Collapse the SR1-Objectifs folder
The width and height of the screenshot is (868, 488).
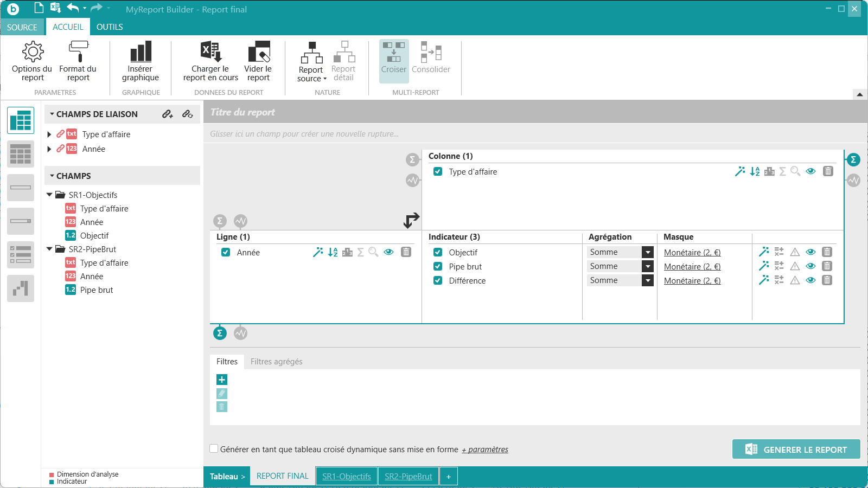pos(49,195)
